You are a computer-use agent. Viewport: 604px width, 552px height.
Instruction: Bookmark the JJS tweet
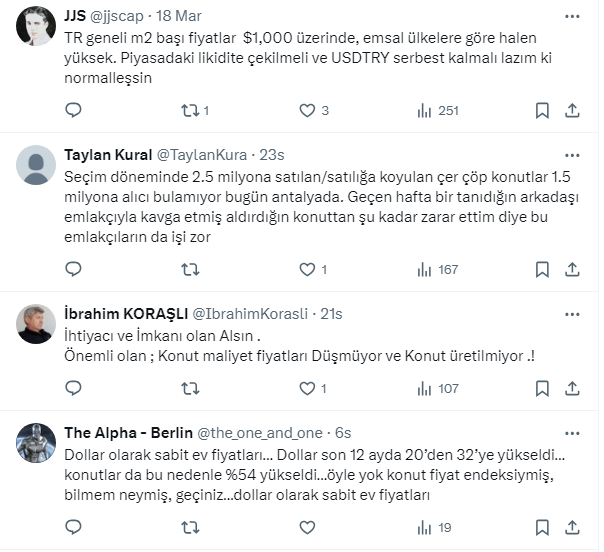(x=541, y=110)
